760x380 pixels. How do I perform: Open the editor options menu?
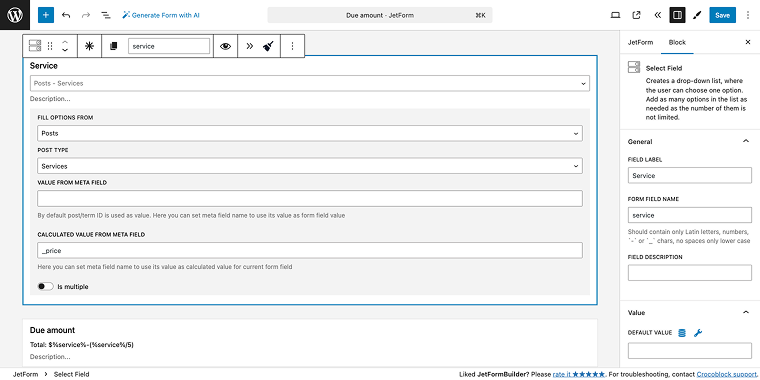click(x=749, y=15)
